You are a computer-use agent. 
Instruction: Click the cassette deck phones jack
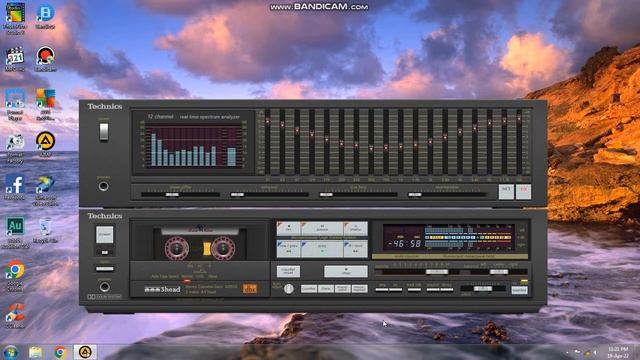(x=104, y=287)
